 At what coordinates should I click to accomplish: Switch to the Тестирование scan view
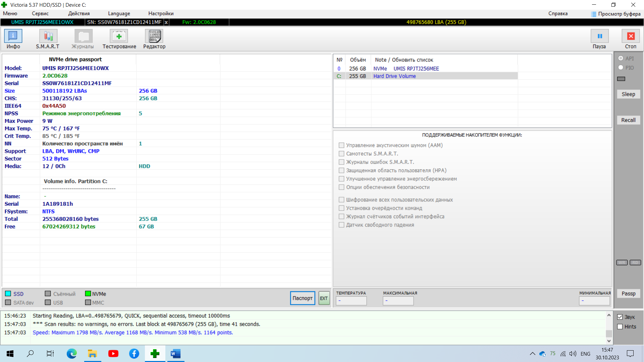pyautogui.click(x=119, y=39)
